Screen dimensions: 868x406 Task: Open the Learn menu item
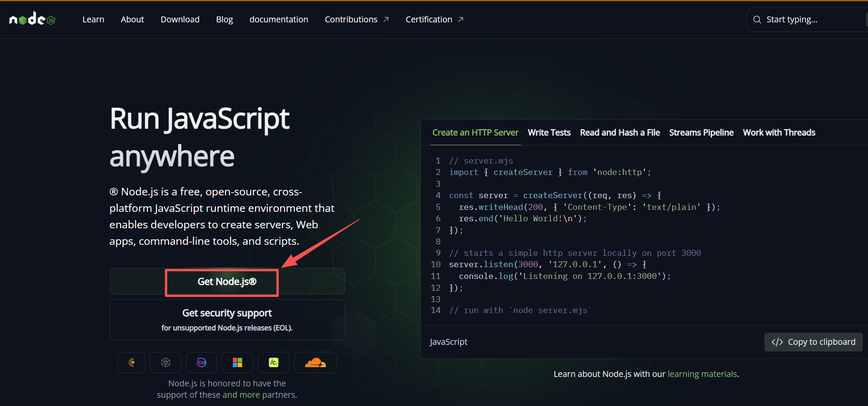[93, 20]
